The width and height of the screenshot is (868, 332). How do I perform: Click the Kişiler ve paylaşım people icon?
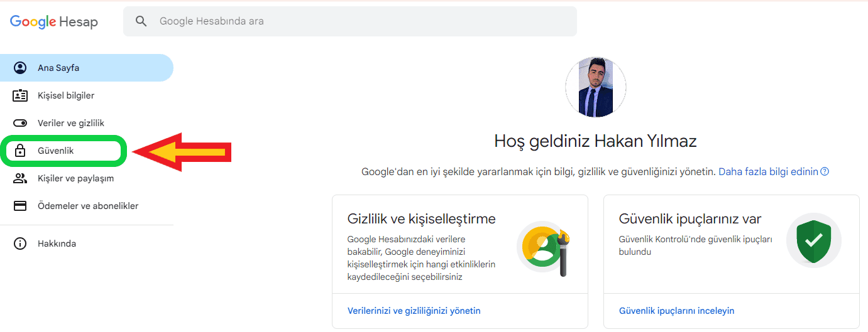20,178
